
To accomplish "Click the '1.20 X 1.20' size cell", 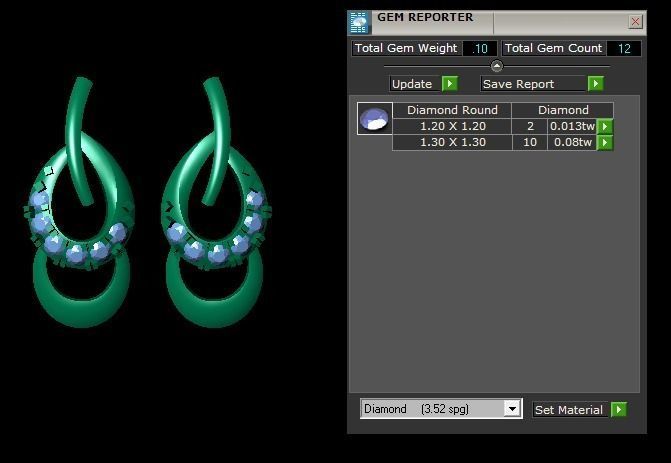I will (x=453, y=126).
